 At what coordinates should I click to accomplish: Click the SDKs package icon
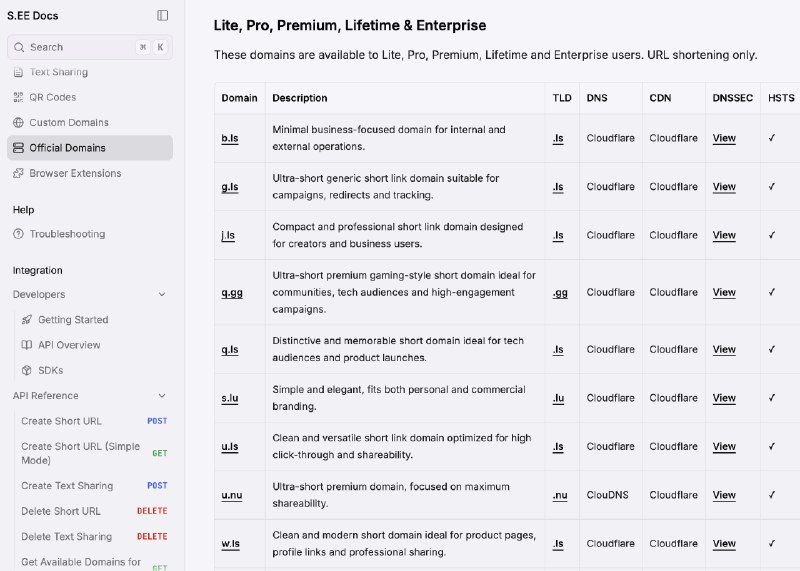27,370
